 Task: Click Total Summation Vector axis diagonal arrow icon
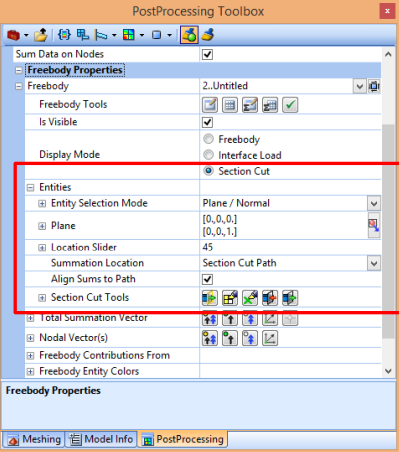pyautogui.click(x=270, y=319)
